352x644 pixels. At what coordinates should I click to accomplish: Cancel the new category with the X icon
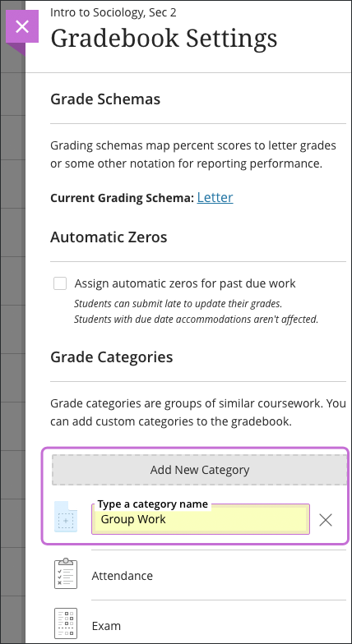pyautogui.click(x=326, y=520)
